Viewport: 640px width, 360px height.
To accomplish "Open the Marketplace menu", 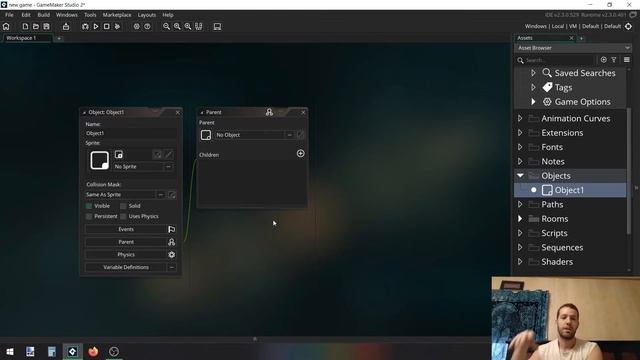I will coord(117,15).
